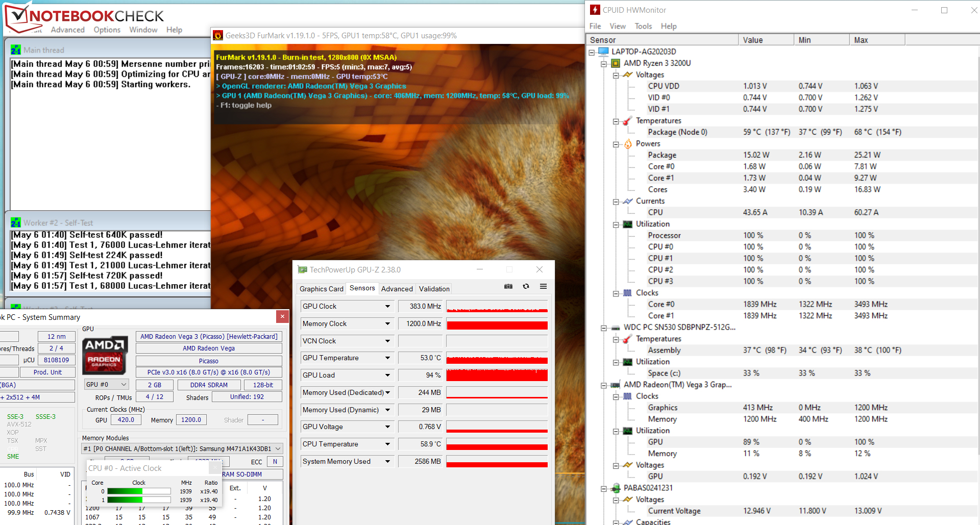Viewport: 980px width, 525px height.
Task: Switch to the Graphics Card tab in GPU-Z
Action: click(x=322, y=289)
